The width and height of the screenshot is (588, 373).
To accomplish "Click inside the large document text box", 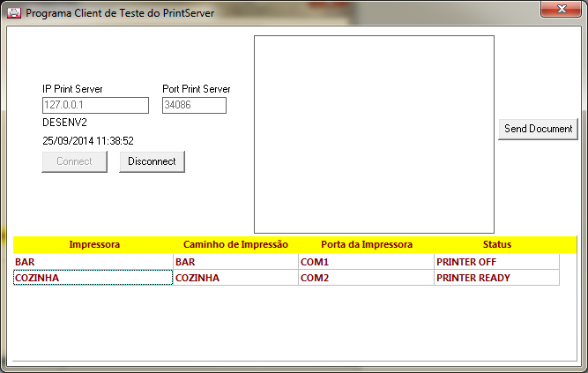I will (x=374, y=134).
